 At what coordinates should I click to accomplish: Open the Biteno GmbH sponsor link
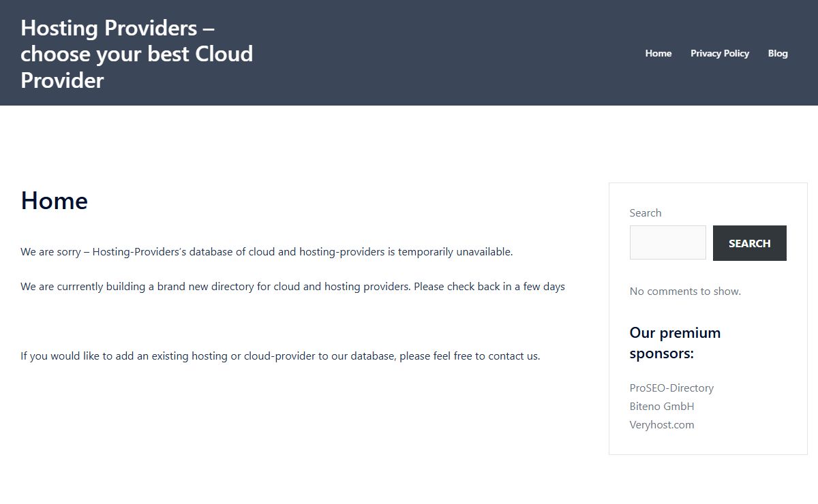click(x=662, y=406)
